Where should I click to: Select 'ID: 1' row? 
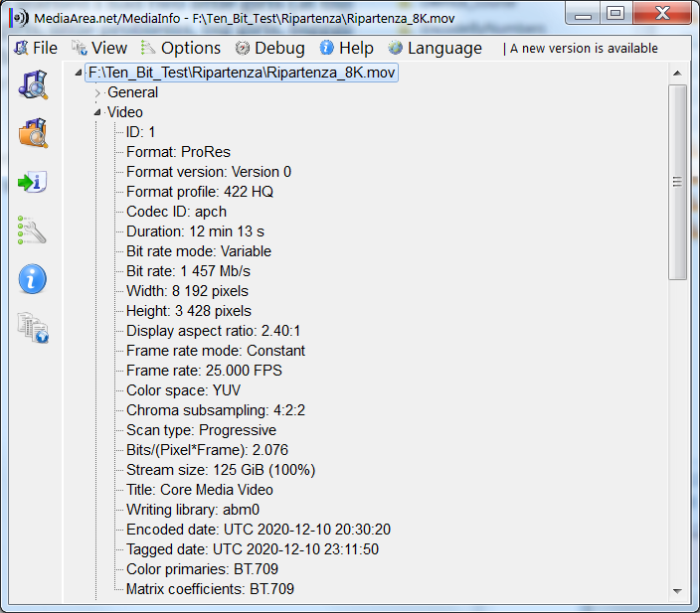(x=140, y=132)
